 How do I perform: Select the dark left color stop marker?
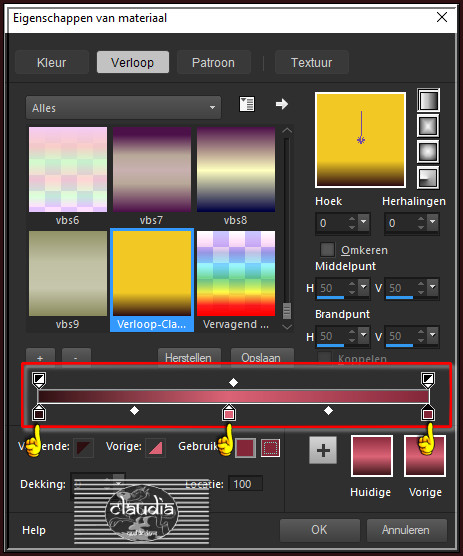[39, 413]
